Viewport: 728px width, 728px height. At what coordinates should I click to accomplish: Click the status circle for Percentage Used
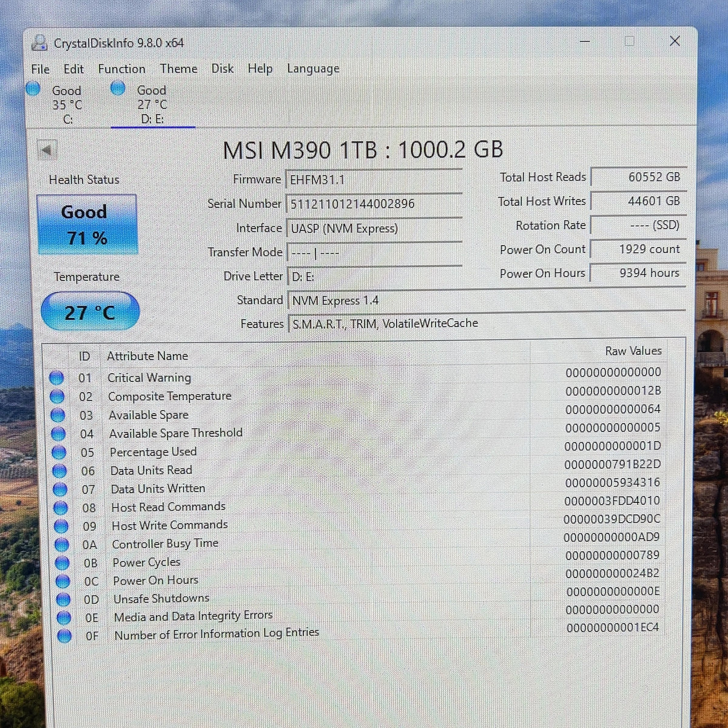59,453
